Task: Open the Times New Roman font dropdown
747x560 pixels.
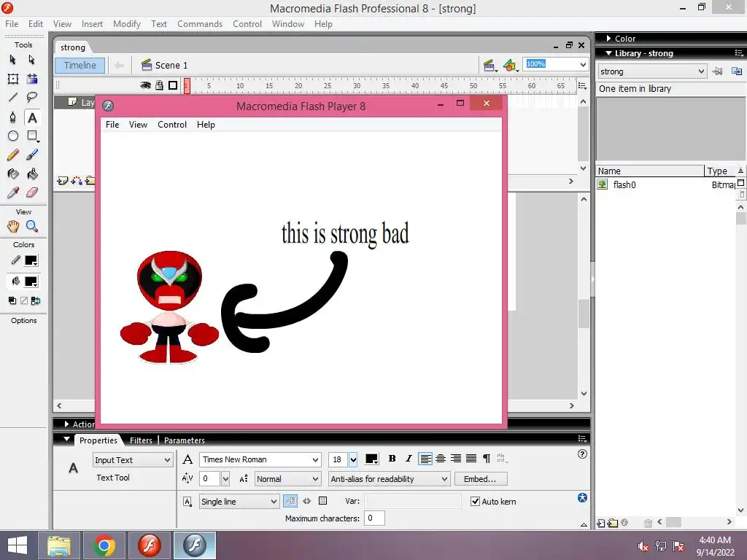Action: click(260, 459)
